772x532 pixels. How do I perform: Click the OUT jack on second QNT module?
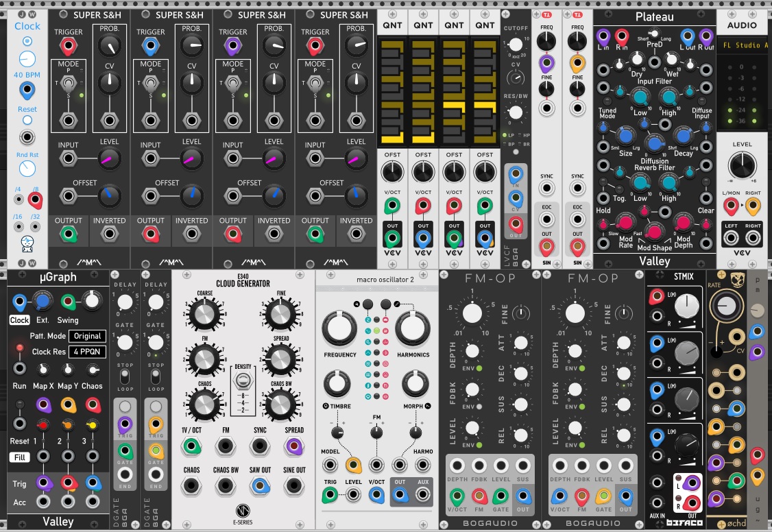coord(423,238)
